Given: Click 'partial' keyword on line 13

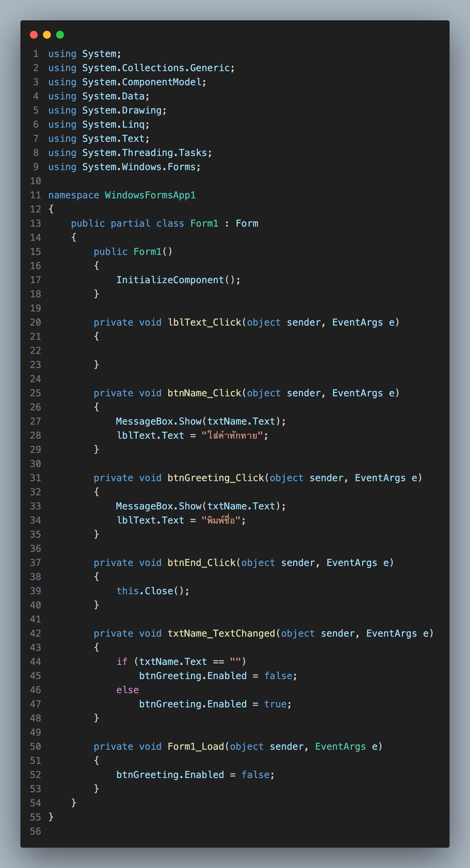Looking at the screenshot, I should [x=130, y=224].
